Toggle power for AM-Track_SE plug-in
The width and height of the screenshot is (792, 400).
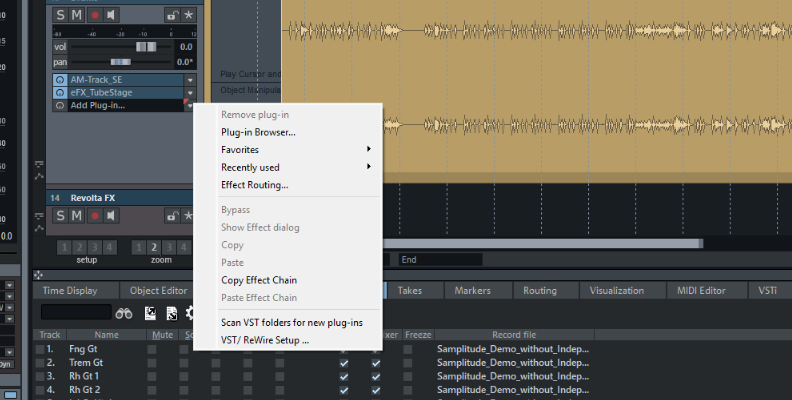coord(61,79)
